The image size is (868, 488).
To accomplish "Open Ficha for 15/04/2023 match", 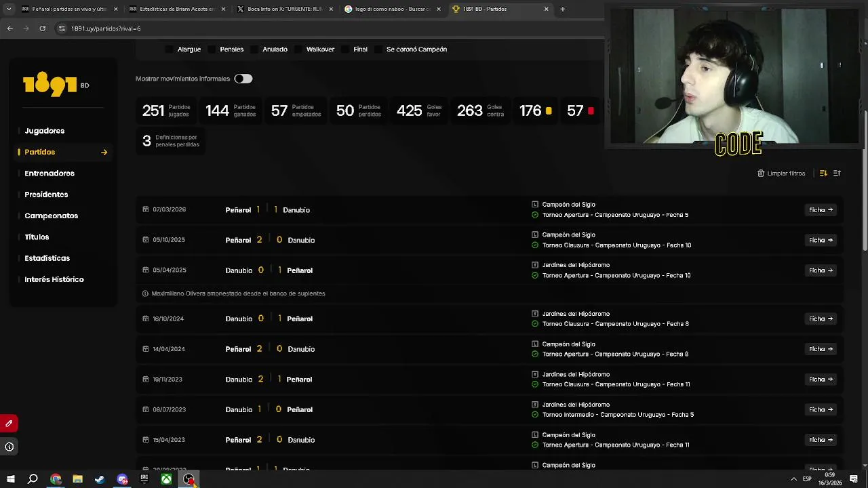I will (x=821, y=440).
